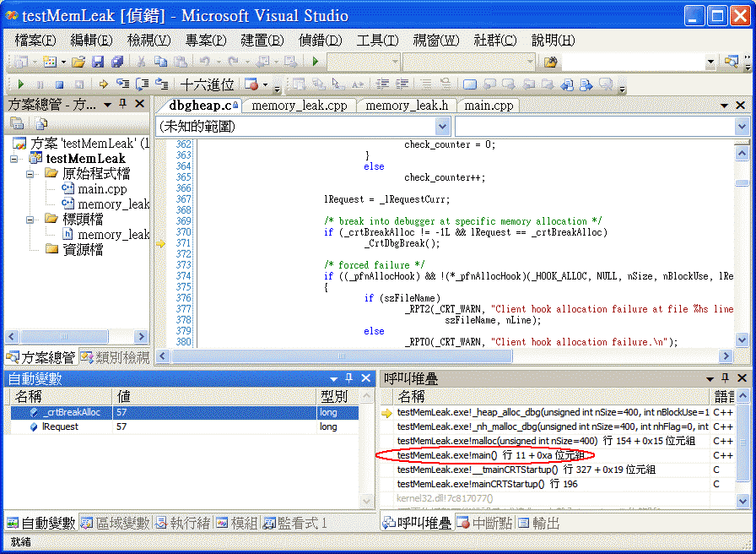Screen dimensions: 756x554
Task: Click the Show Next Statement yellow arrow icon
Action: click(103, 84)
